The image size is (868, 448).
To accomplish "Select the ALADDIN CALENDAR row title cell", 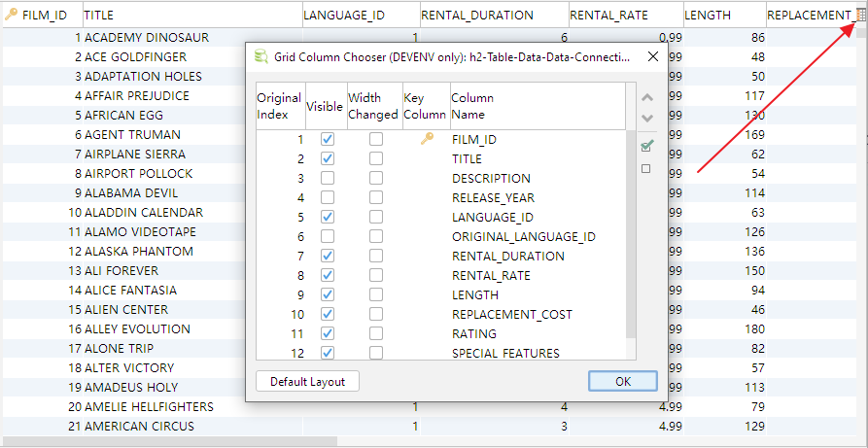I will click(x=144, y=213).
